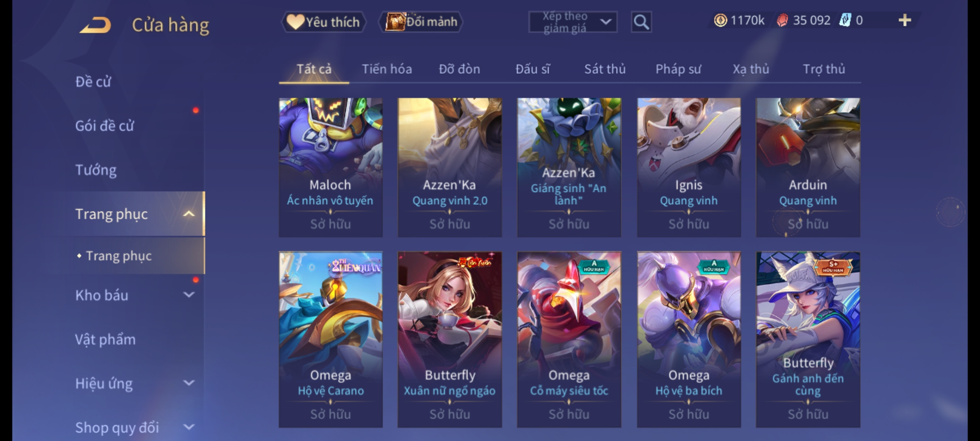Viewport: 980px width, 441px height.
Task: Tap the red ruby currency icon
Action: (782, 20)
